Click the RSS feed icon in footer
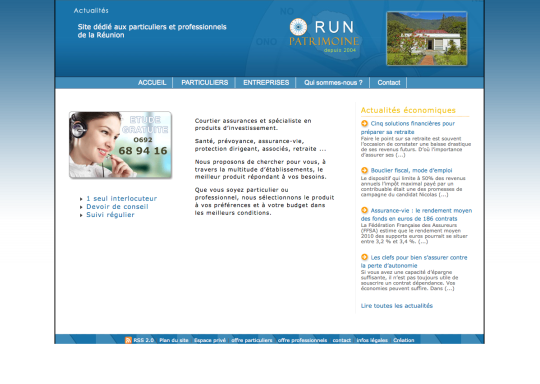The height and width of the screenshot is (384, 540). tap(128, 340)
